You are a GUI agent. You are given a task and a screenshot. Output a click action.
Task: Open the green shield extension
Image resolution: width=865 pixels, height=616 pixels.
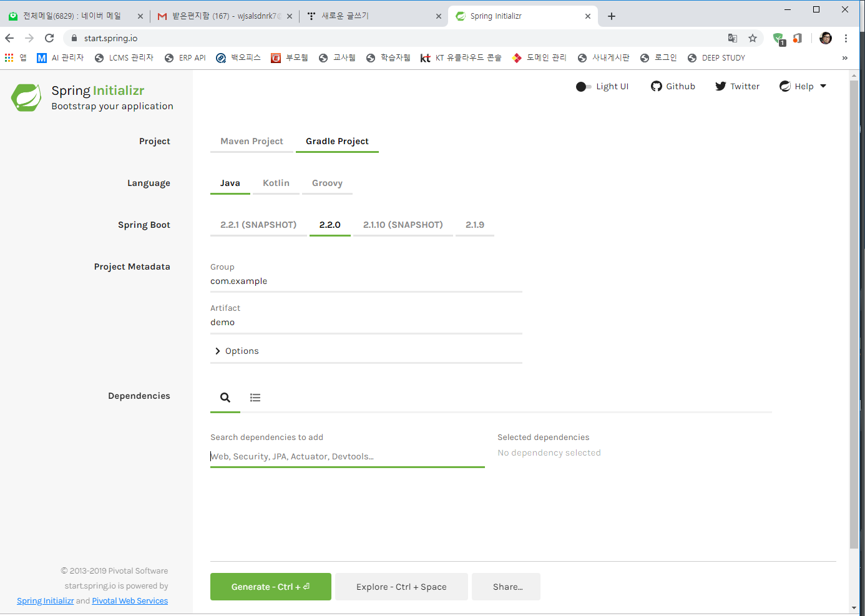coord(779,39)
